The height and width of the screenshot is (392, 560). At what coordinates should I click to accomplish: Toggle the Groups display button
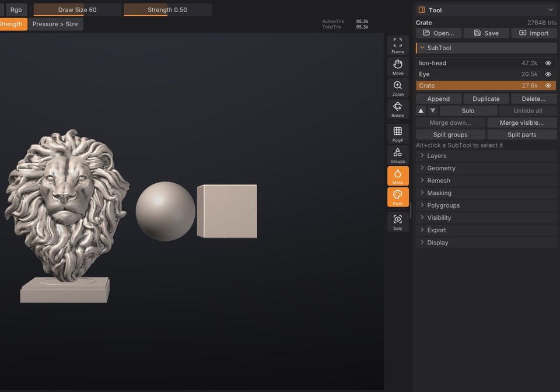coord(397,155)
